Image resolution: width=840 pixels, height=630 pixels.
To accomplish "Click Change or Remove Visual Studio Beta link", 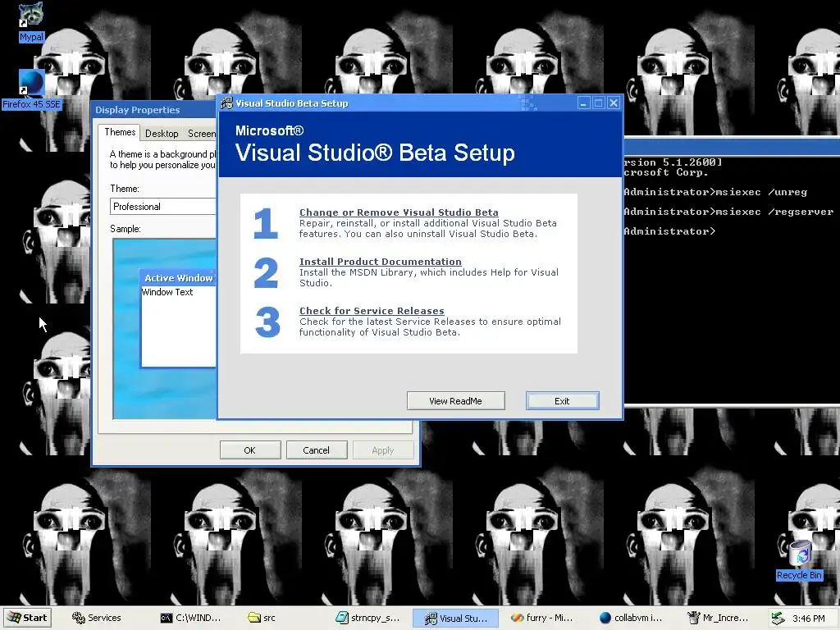I will tap(399, 212).
